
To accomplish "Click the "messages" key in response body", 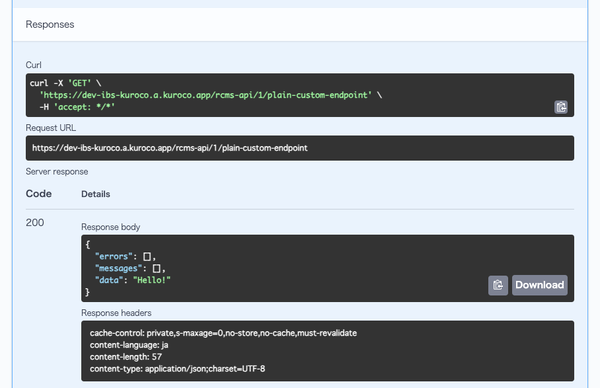I will click(118, 268).
